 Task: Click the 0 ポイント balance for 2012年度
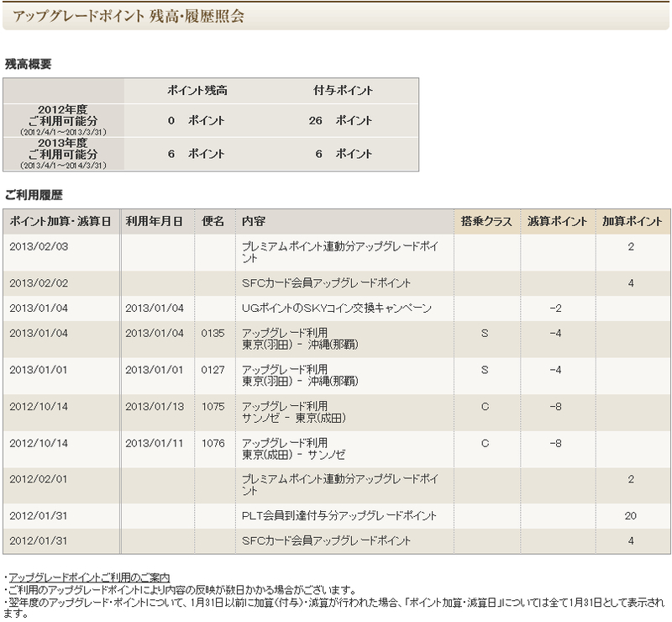(x=197, y=120)
